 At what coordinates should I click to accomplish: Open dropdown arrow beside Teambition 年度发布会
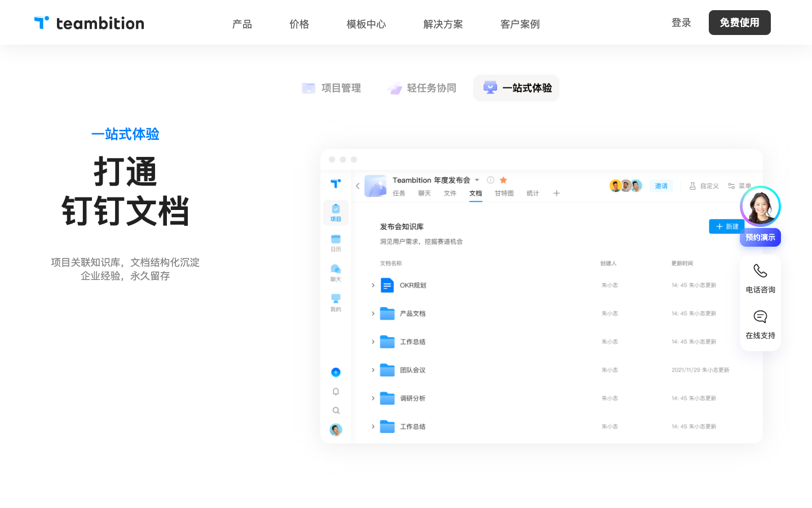[477, 180]
